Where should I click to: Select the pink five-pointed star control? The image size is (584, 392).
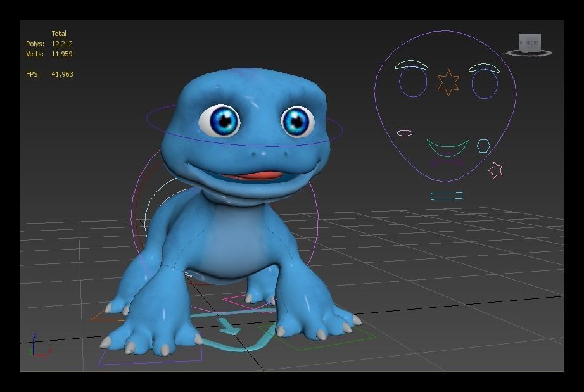tap(495, 170)
